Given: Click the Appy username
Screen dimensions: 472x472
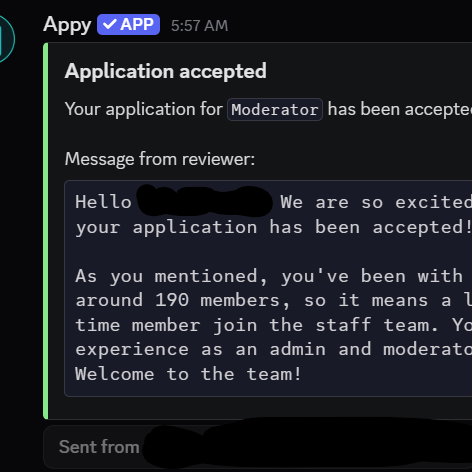Looking at the screenshot, I should point(67,25).
